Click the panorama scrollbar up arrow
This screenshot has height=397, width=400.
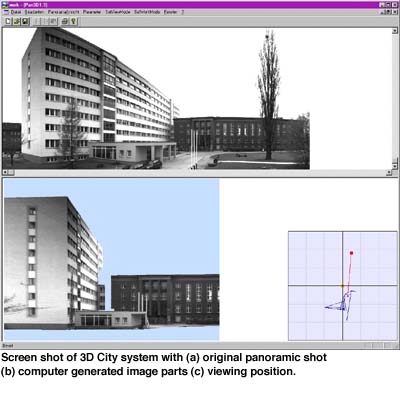pyautogui.click(x=395, y=31)
